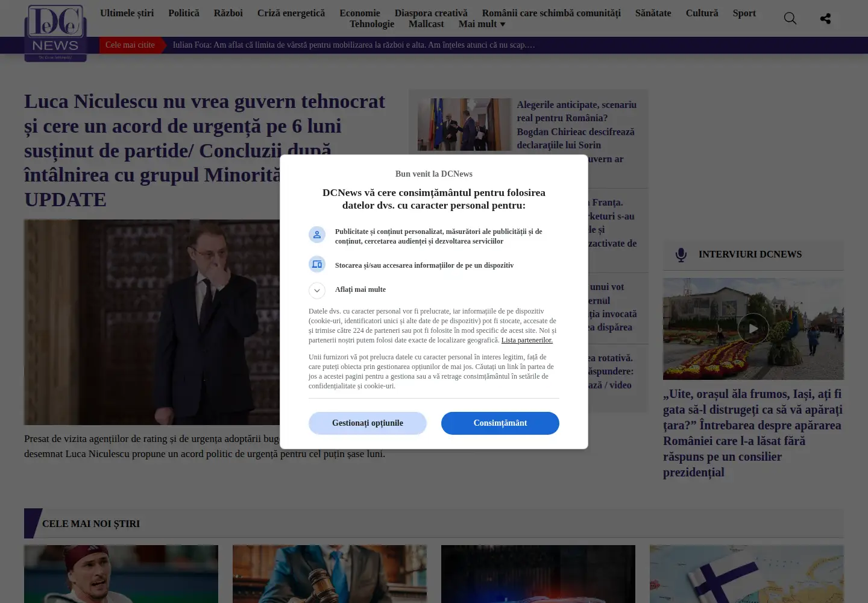Navigate to Economie section
This screenshot has width=868, height=603.
tap(360, 13)
